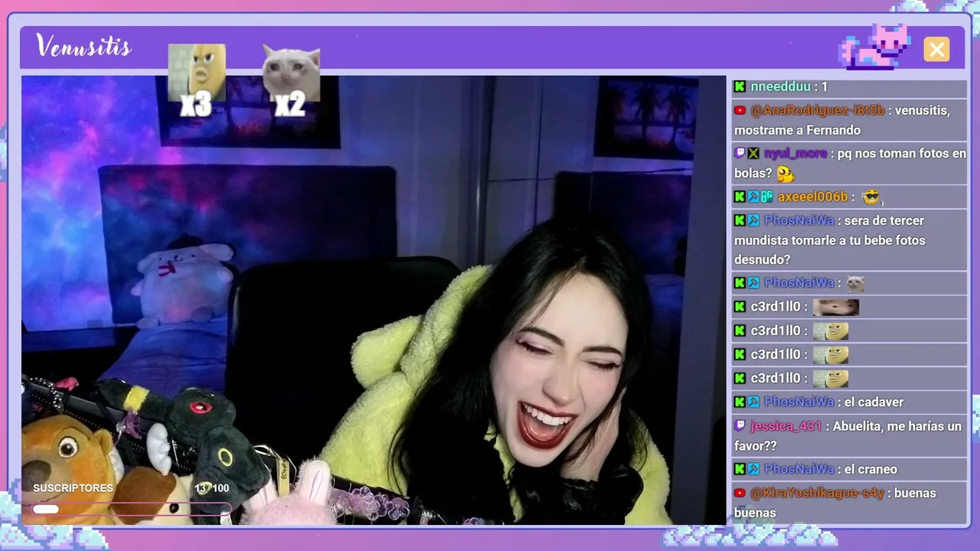Click the Kick icon on the 'el cadaver' message
This screenshot has width=980, height=551.
click(740, 402)
